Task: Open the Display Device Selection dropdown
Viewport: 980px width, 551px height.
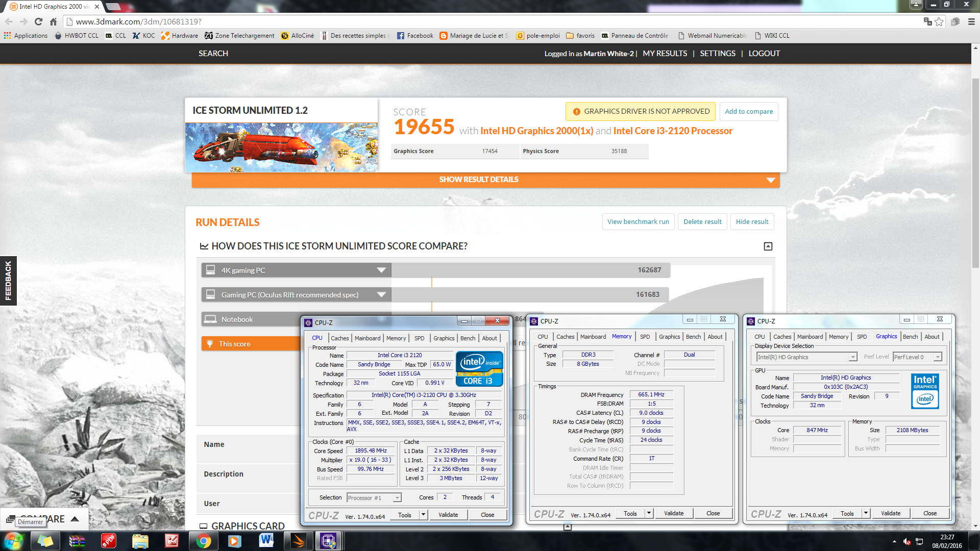Action: 806,357
